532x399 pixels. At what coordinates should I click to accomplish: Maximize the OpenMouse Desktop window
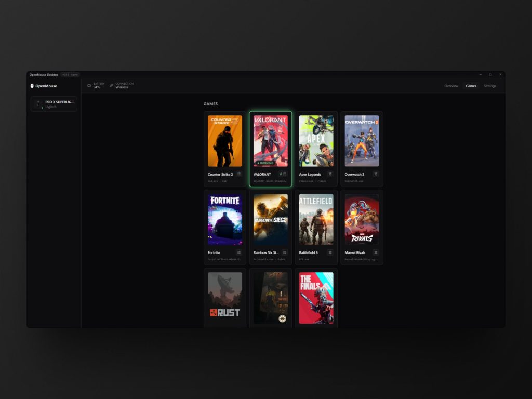490,75
